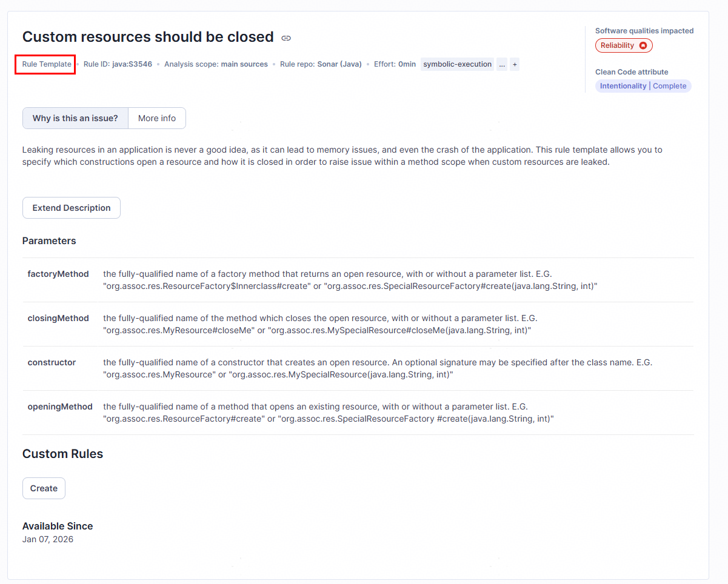Open the Intentionality | Complete attribute pill

643,86
